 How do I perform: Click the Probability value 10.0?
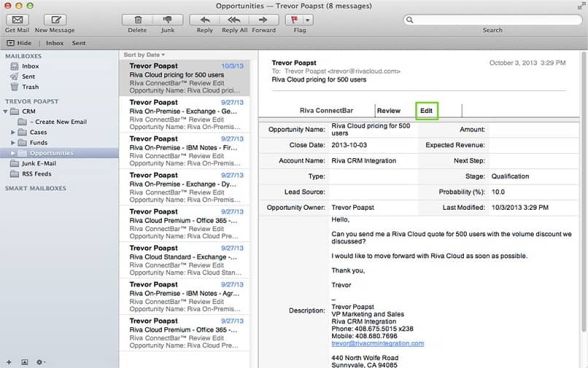click(498, 192)
